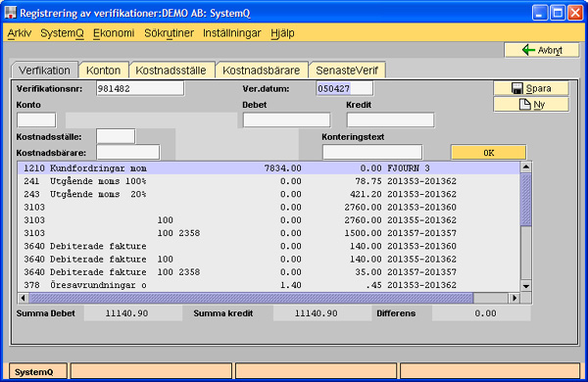Image resolution: width=588 pixels, height=382 pixels.
Task: Click the list's scroll left arrow
Action: click(x=24, y=298)
